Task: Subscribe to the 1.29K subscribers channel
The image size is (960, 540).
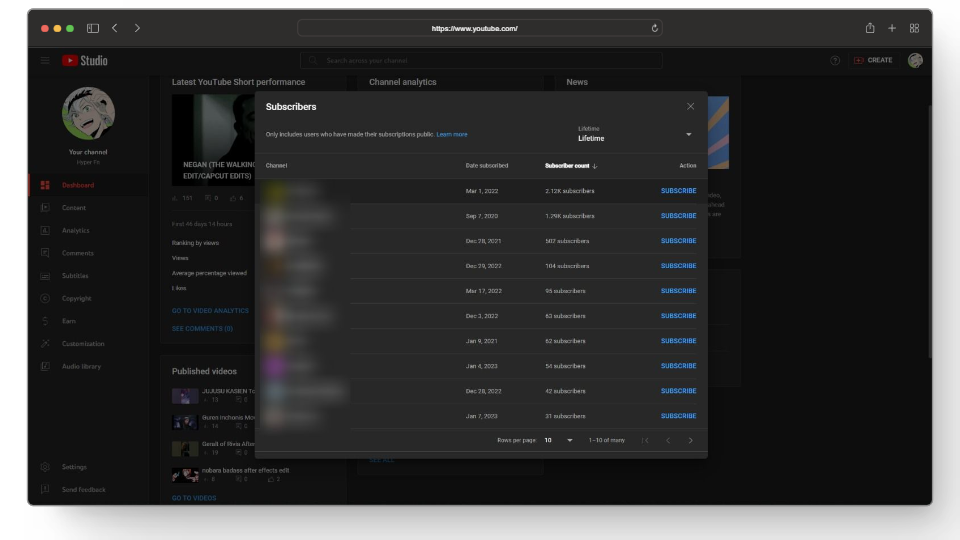Action: click(x=678, y=216)
